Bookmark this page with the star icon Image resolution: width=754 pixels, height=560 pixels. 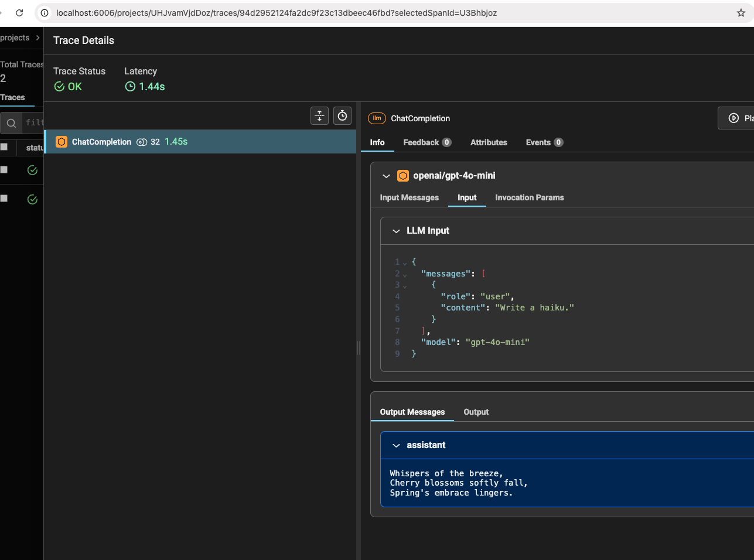[741, 13]
